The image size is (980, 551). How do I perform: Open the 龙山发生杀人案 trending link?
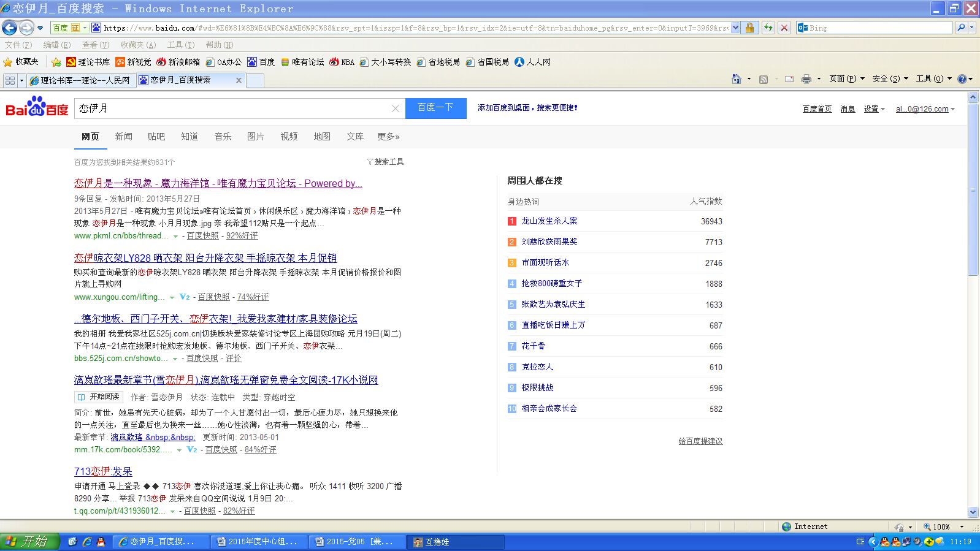549,221
